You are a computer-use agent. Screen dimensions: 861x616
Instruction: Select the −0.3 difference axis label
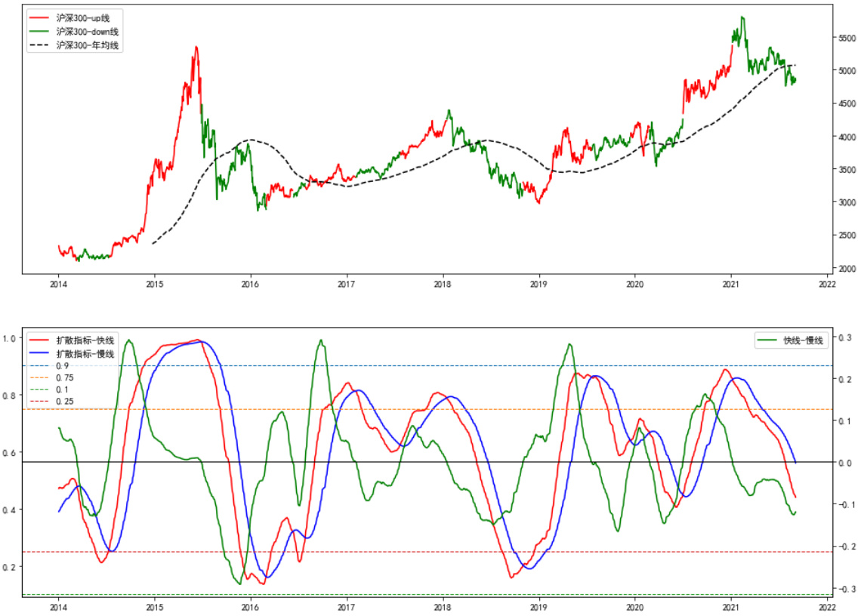click(847, 589)
